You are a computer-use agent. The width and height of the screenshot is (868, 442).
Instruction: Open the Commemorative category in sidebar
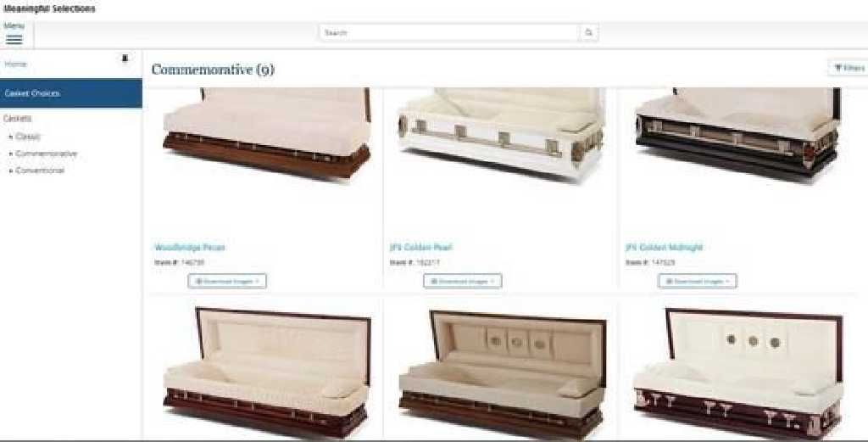pos(47,154)
